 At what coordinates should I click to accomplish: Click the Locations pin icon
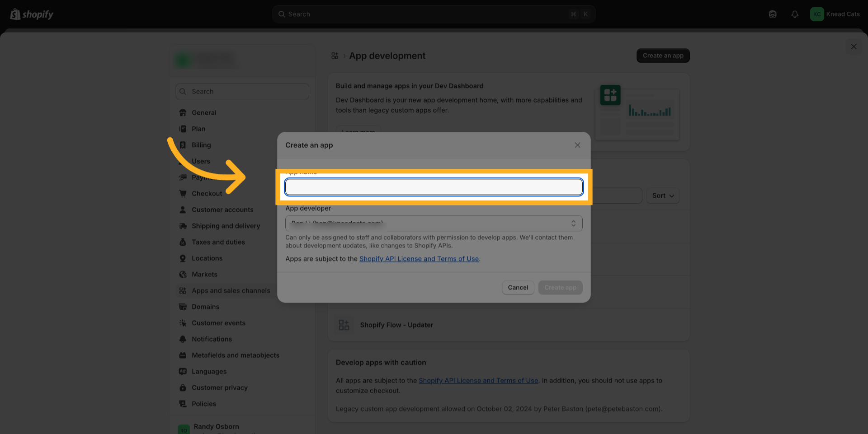[x=183, y=258]
